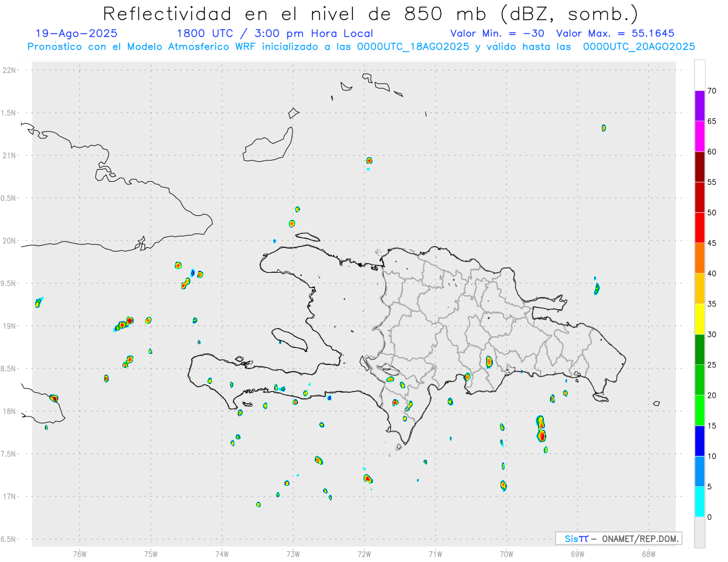Click the '72W' longitude label
This screenshot has height=562, width=728.
(365, 554)
